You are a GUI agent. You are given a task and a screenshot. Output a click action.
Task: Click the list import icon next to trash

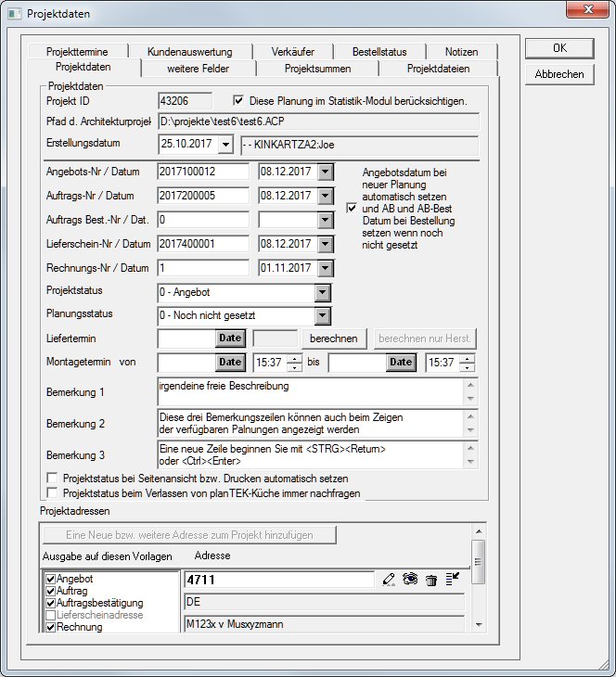[x=452, y=580]
